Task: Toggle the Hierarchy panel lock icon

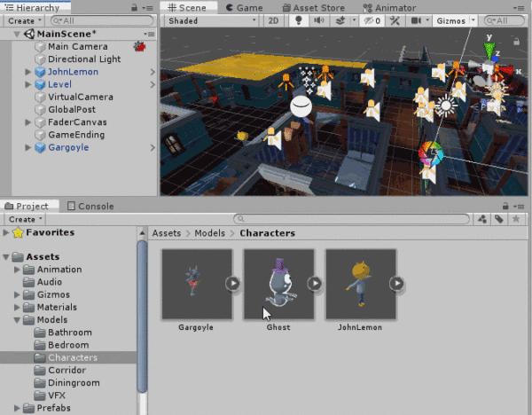Action: point(135,7)
